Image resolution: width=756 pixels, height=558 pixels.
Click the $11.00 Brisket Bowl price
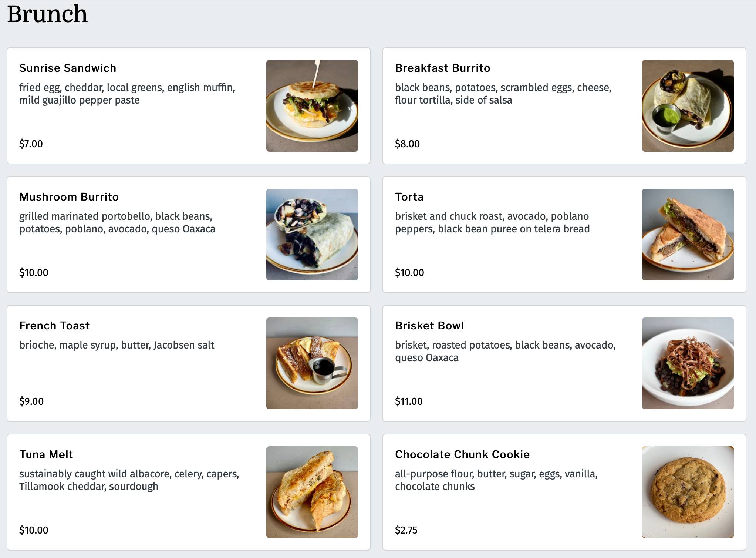(x=409, y=401)
